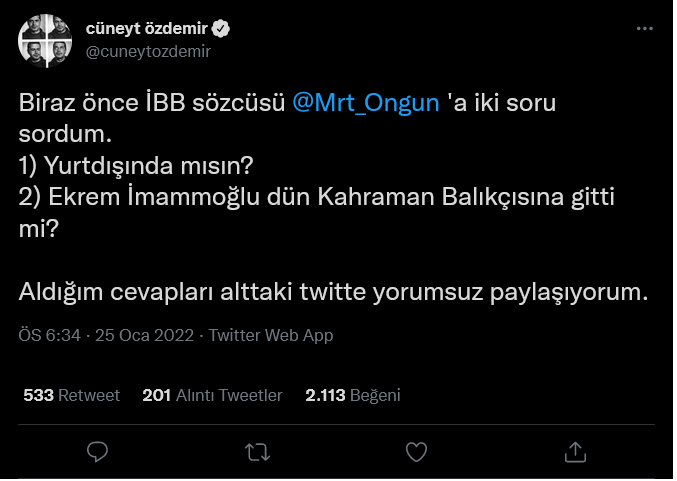Click the sentence starting 'Aldığım cevapları'

click(x=334, y=292)
